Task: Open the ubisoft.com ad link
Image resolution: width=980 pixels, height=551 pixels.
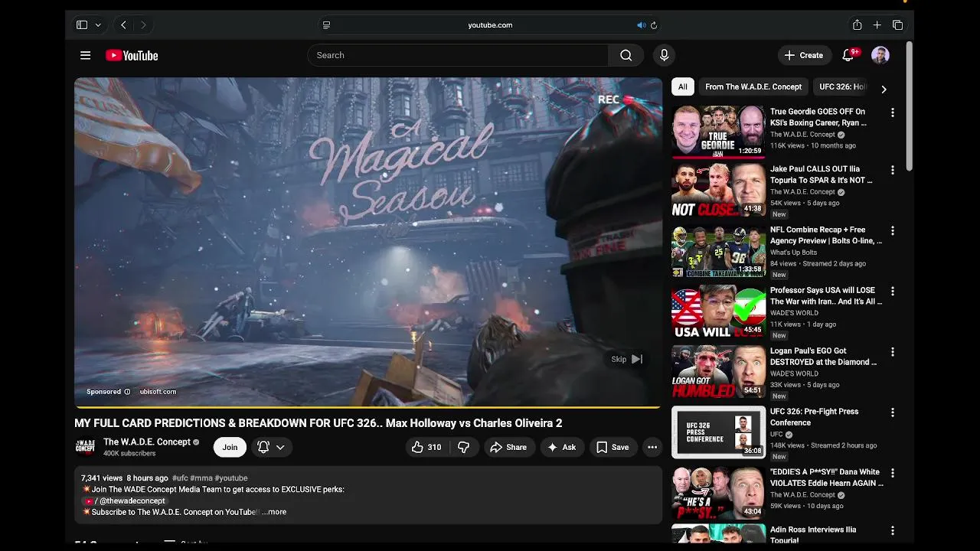Action: (158, 392)
